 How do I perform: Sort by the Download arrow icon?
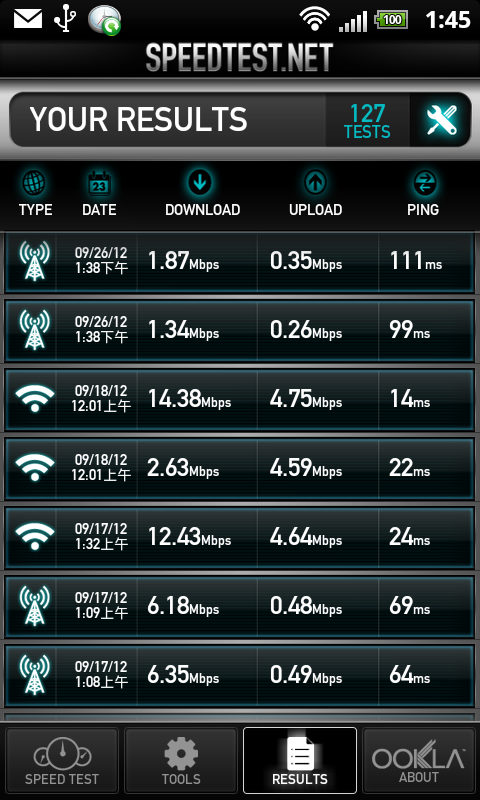[x=200, y=183]
